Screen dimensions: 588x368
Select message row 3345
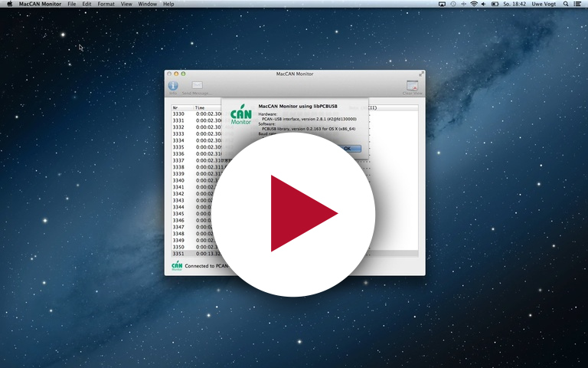point(295,214)
